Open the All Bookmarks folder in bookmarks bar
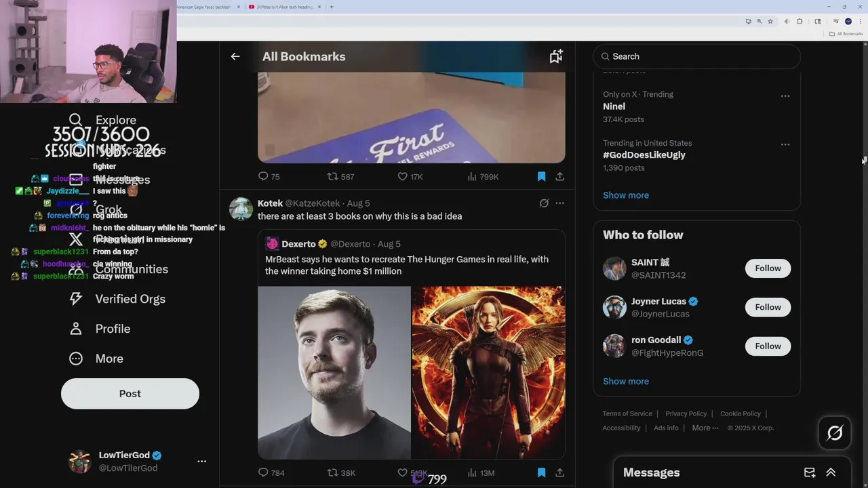868x488 pixels. 846,34
